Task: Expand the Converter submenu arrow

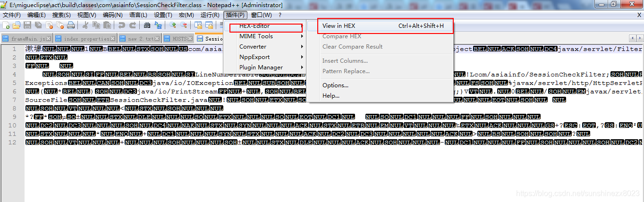Action: pos(302,47)
